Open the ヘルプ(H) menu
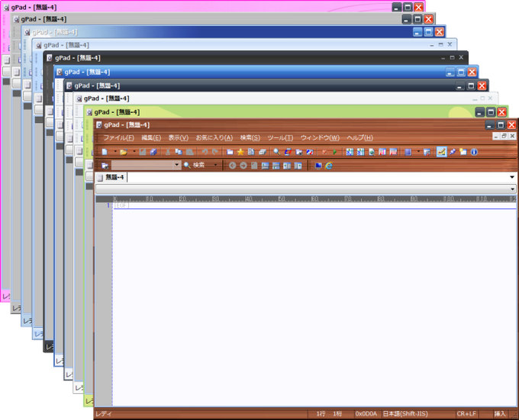This screenshot has width=519, height=420. (359, 137)
